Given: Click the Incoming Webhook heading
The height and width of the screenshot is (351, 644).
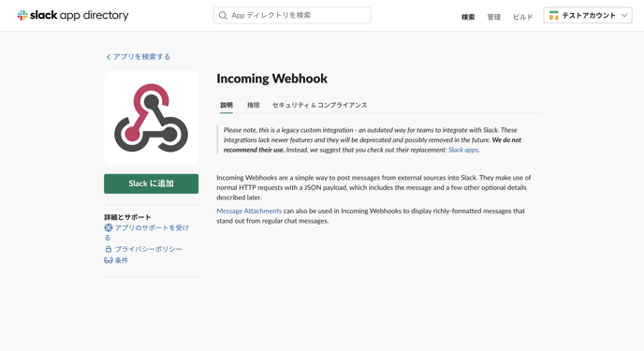Looking at the screenshot, I should [x=271, y=79].
